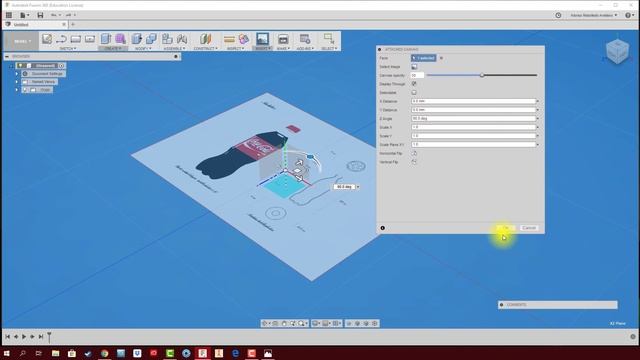The height and width of the screenshot is (360, 640).
Task: Select the Joint assemble tool icon
Action: coord(182,39)
